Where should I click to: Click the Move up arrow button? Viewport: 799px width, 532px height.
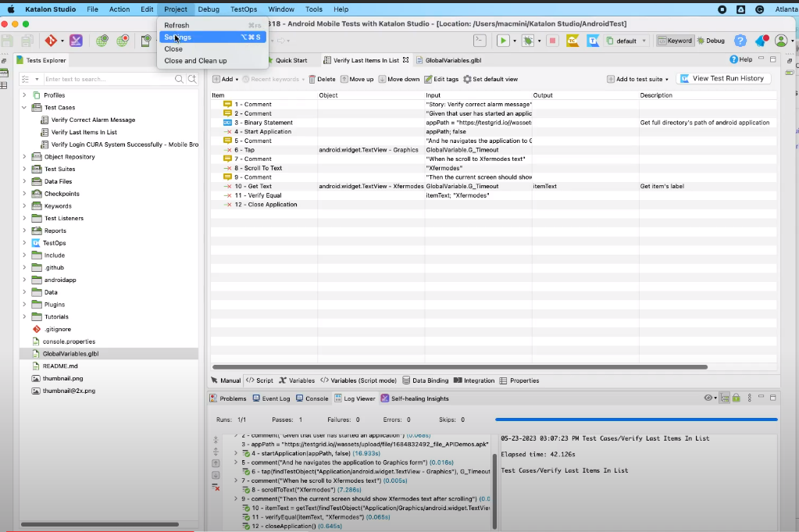[x=357, y=79]
